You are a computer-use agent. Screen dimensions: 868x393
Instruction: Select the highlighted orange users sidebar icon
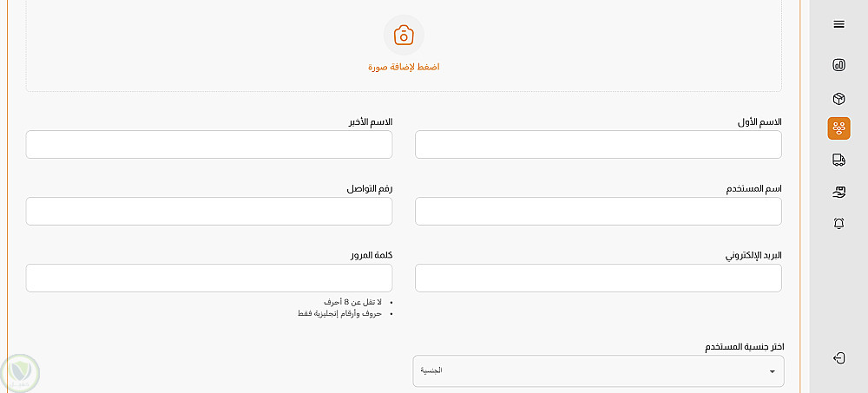pos(838,128)
